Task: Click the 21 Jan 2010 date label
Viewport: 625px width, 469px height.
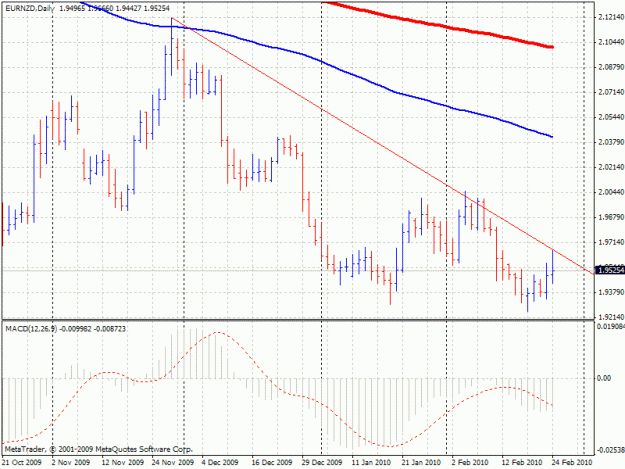Action: [421, 462]
